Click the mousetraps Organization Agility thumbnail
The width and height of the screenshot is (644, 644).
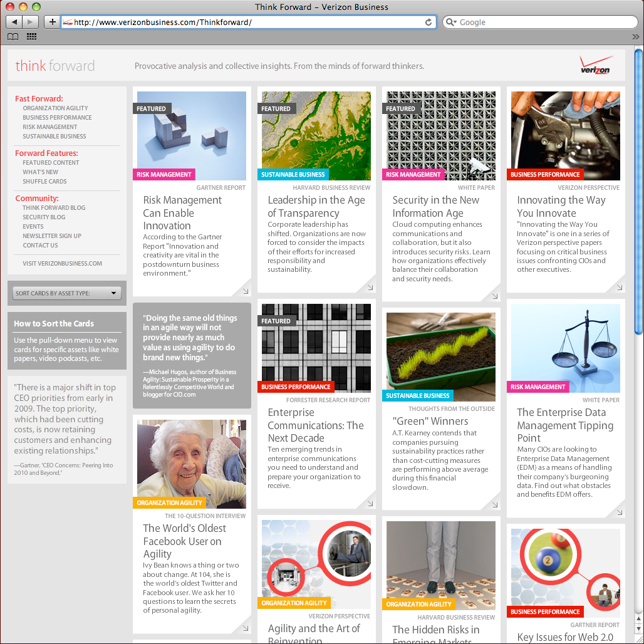441,566
